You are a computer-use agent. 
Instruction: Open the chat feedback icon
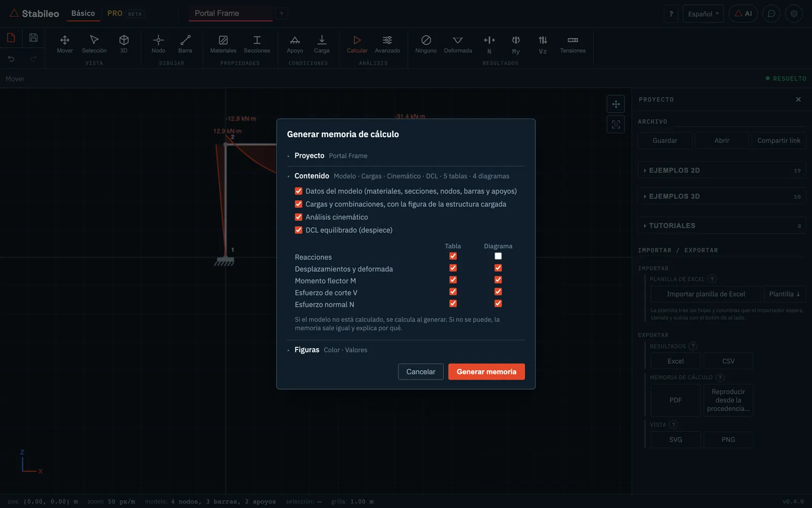[771, 14]
